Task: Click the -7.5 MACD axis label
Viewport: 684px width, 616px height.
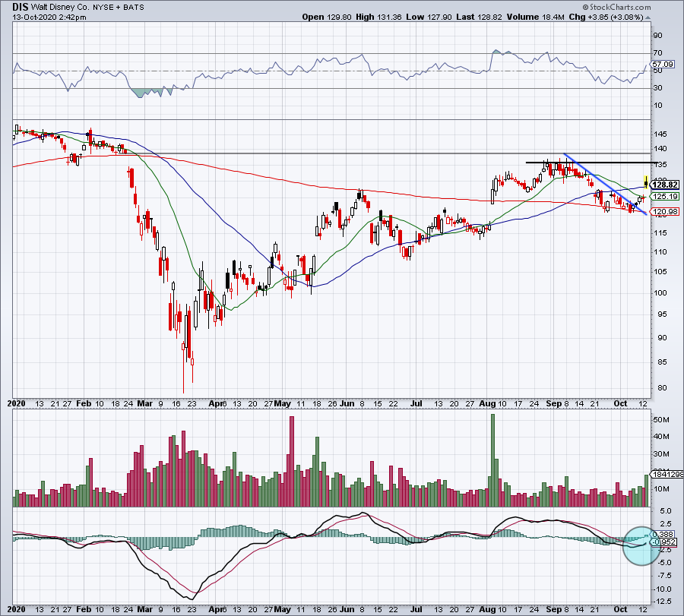Action: tap(663, 576)
